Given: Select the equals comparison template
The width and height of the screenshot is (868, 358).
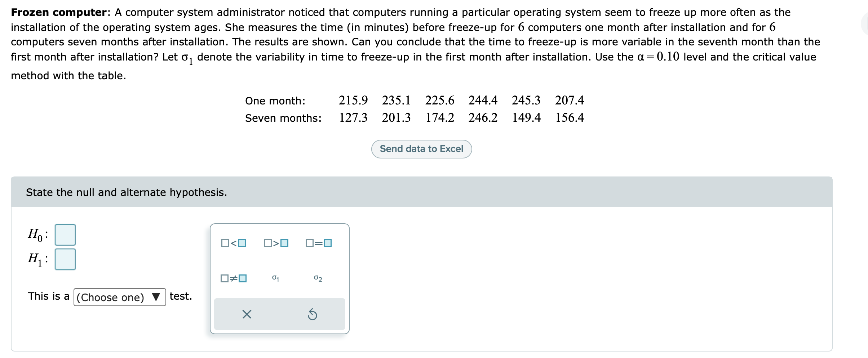Looking at the screenshot, I should (x=319, y=243).
